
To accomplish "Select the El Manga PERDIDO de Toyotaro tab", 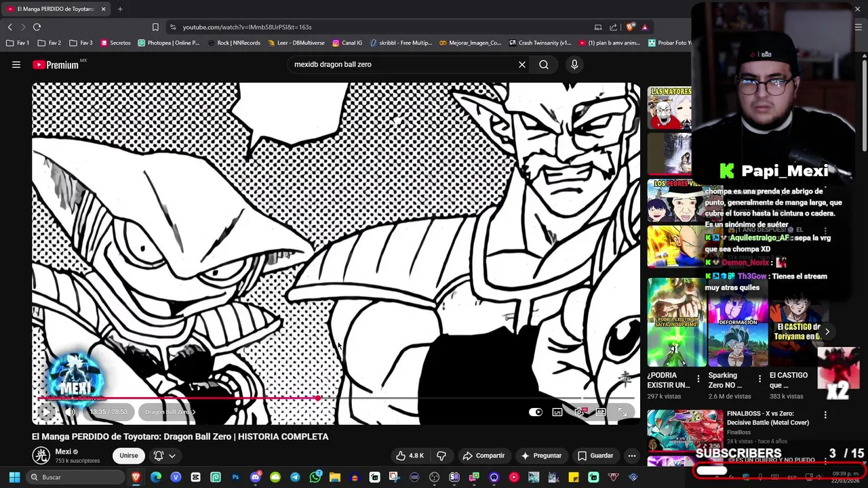I will click(56, 9).
